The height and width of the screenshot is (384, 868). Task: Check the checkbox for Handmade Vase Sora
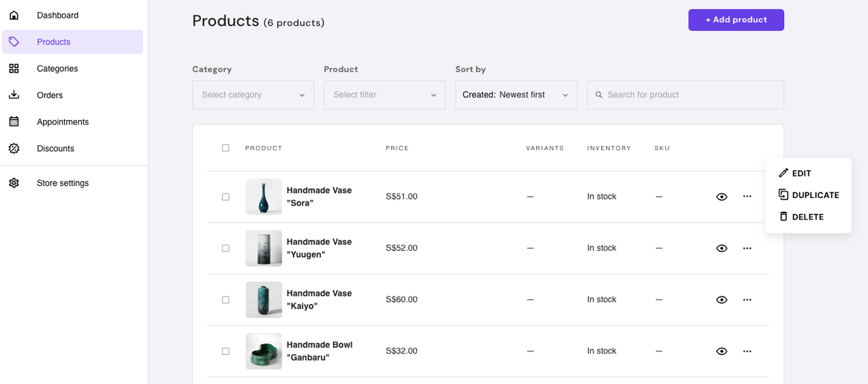coord(226,197)
